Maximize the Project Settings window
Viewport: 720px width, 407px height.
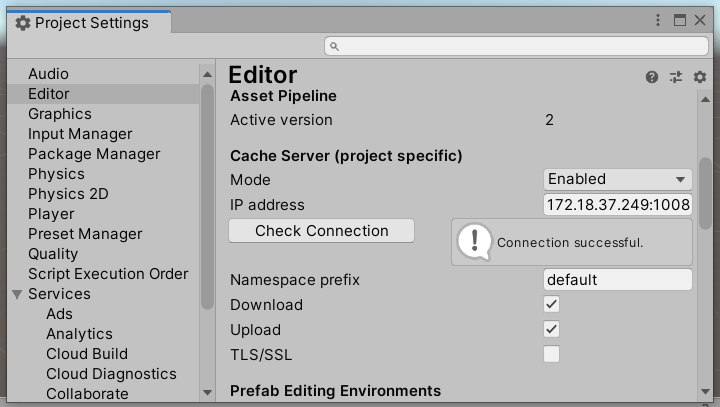(680, 20)
